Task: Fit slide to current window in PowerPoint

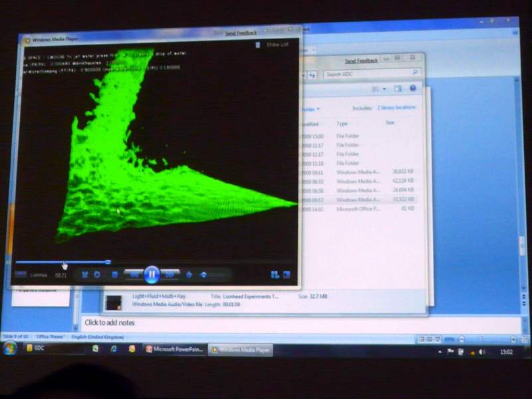Action: tap(524, 339)
